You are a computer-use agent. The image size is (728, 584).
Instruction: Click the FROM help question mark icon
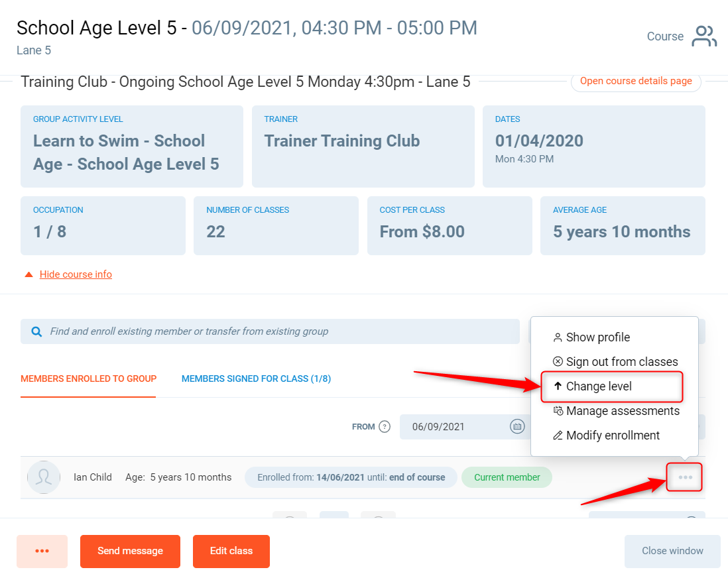click(385, 427)
